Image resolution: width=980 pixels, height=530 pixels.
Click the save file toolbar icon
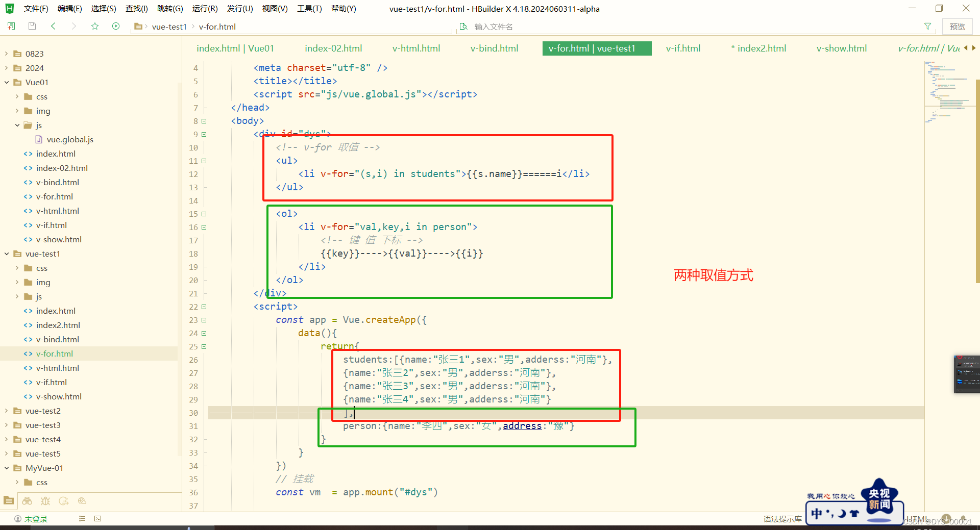pos(32,26)
